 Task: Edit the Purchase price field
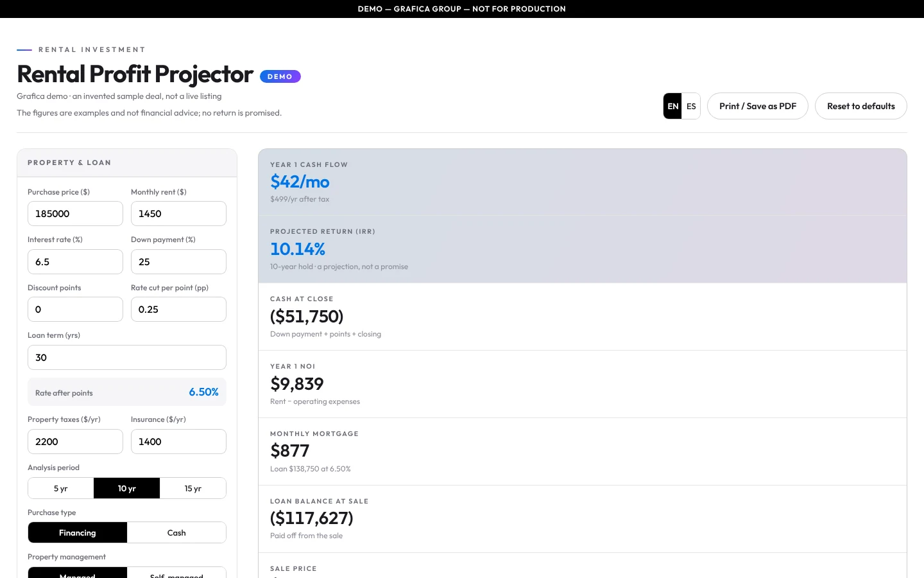pos(75,214)
